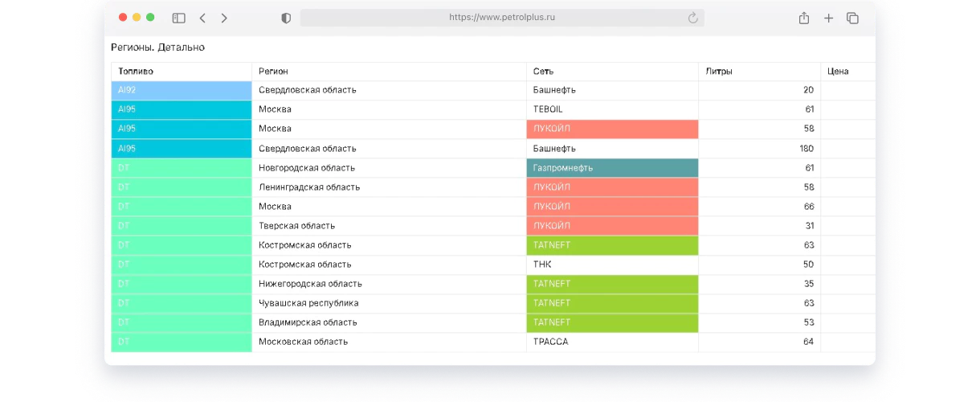Viewport: 980px width, 402px height.
Task: Sort by the Топливо column header
Action: (136, 72)
